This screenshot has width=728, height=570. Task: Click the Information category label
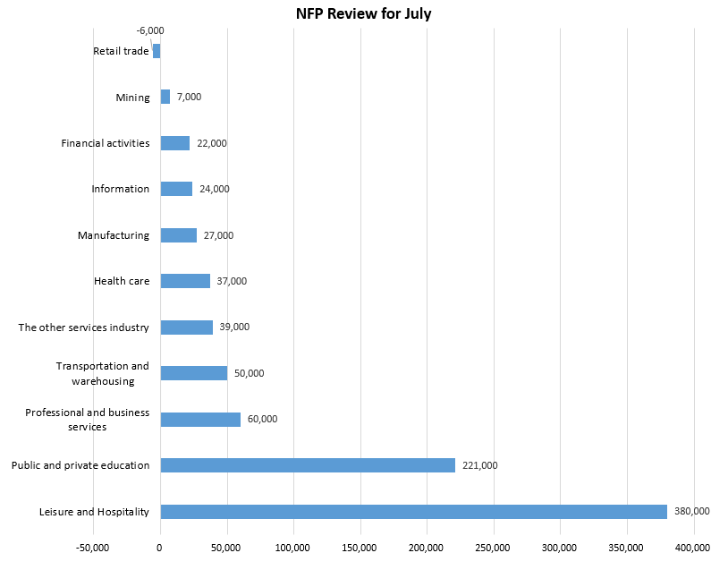120,189
